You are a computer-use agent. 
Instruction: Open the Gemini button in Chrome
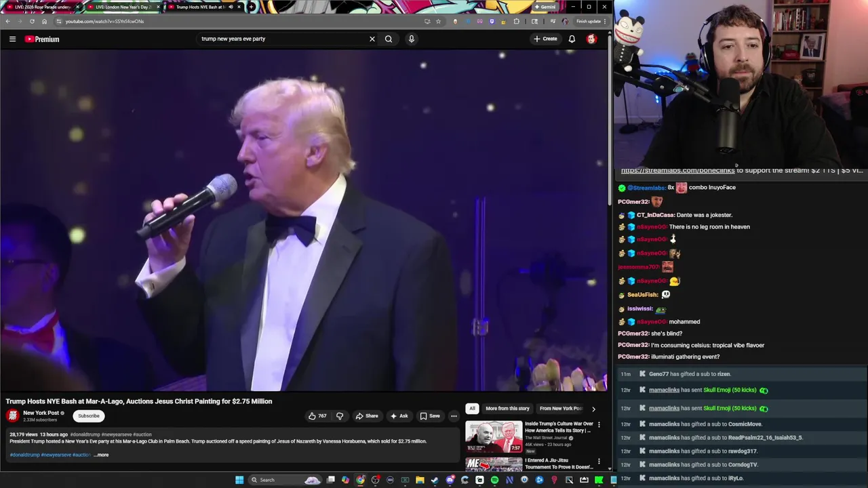[546, 7]
